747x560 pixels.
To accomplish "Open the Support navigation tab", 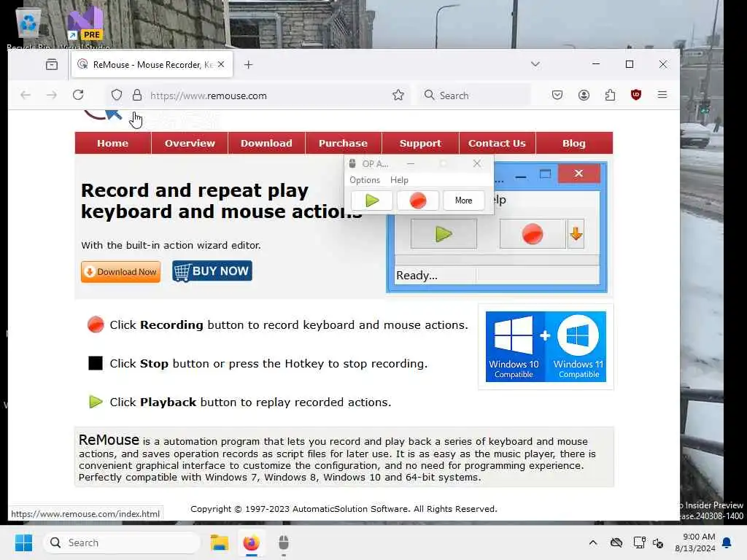I will point(420,144).
